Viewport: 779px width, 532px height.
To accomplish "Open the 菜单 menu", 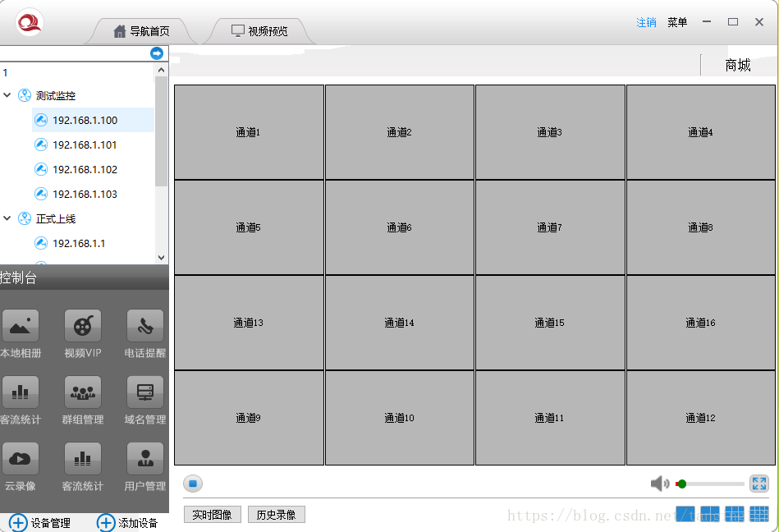I will pos(677,22).
